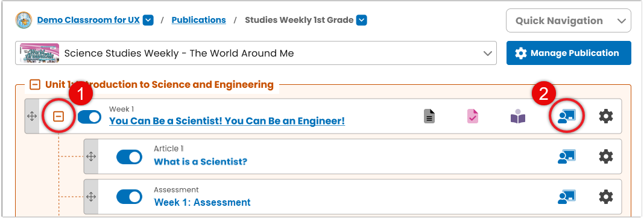
Task: Toggle off Week 1 visibility switch
Action: 89,117
